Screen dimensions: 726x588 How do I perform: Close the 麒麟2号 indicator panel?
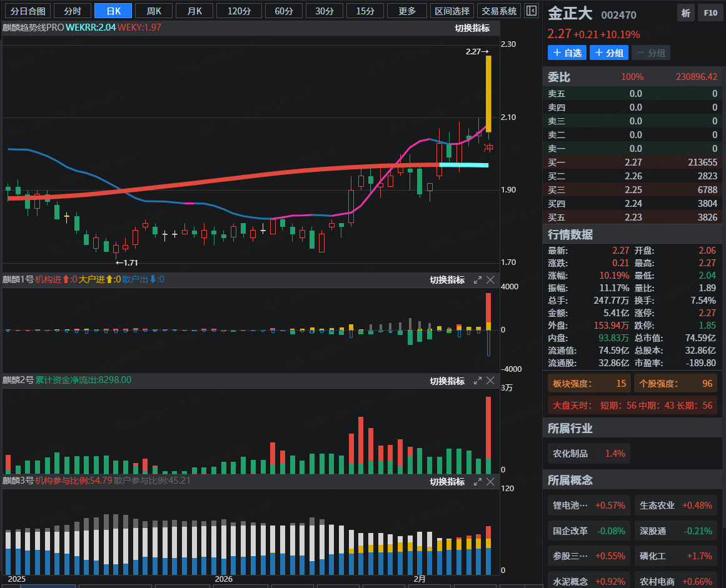tap(490, 381)
